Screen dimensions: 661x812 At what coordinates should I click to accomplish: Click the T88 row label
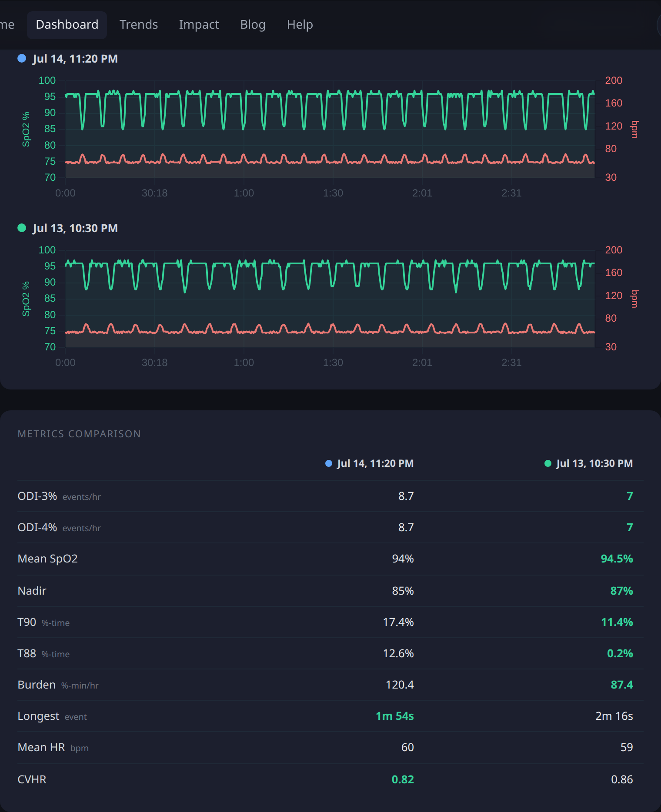[27, 653]
